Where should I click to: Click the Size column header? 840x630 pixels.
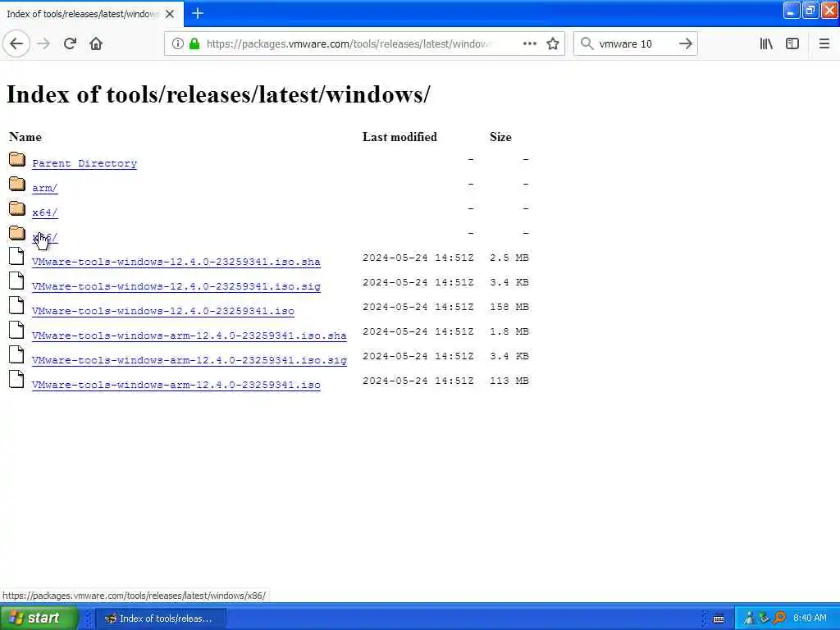tap(500, 137)
